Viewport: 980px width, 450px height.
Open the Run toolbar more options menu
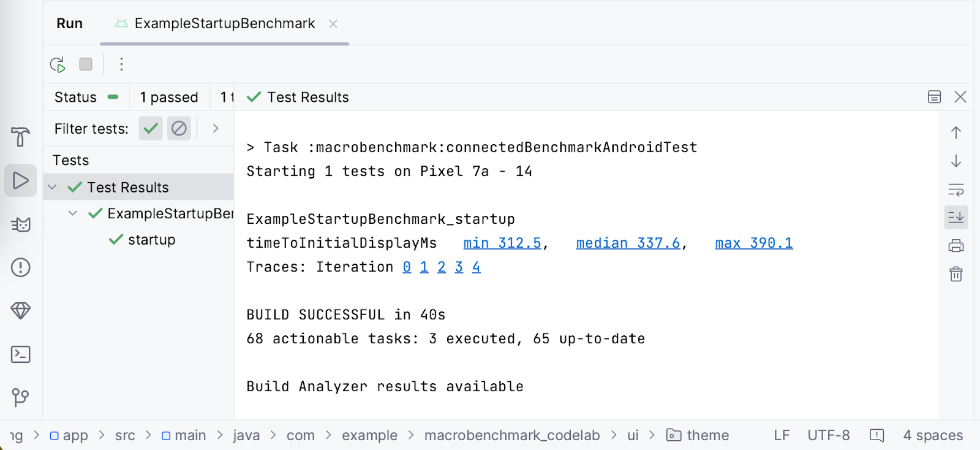(121, 64)
